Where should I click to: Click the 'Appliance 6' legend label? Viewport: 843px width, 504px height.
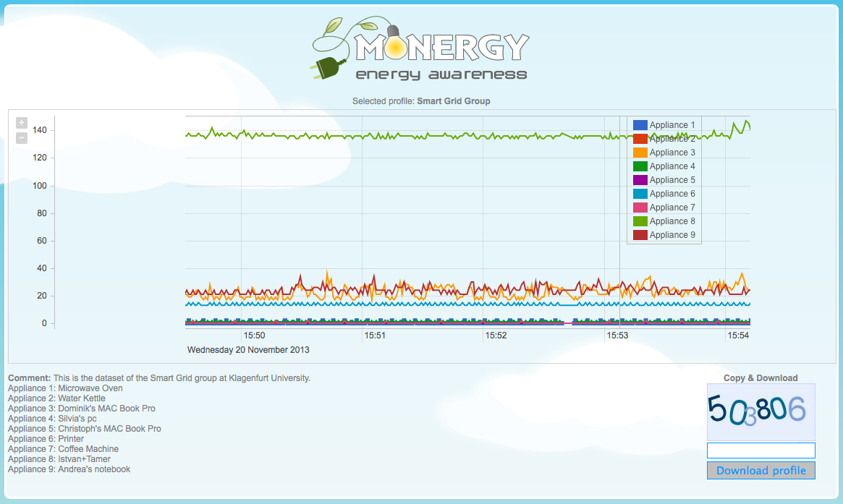tap(672, 194)
